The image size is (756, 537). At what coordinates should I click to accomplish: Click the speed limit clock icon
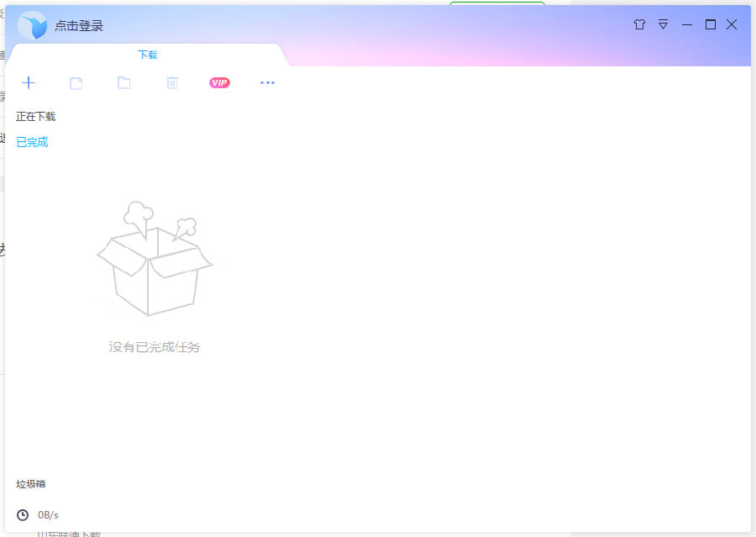22,515
